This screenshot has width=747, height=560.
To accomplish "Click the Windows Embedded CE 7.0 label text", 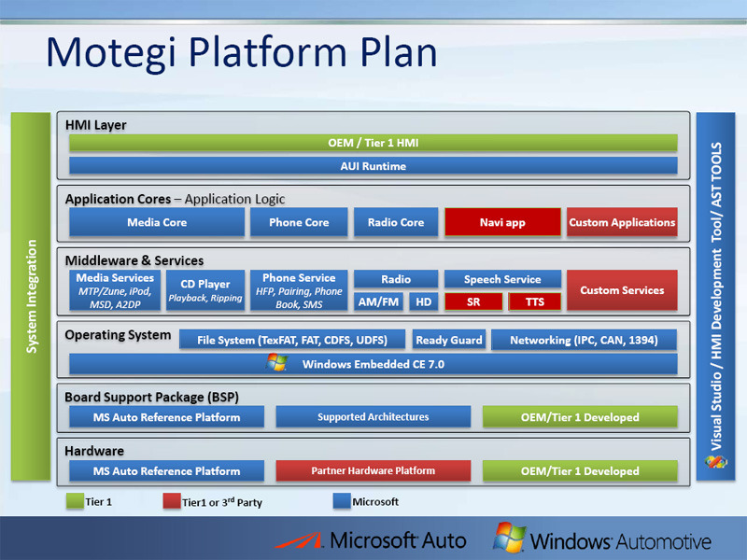I will click(x=373, y=364).
